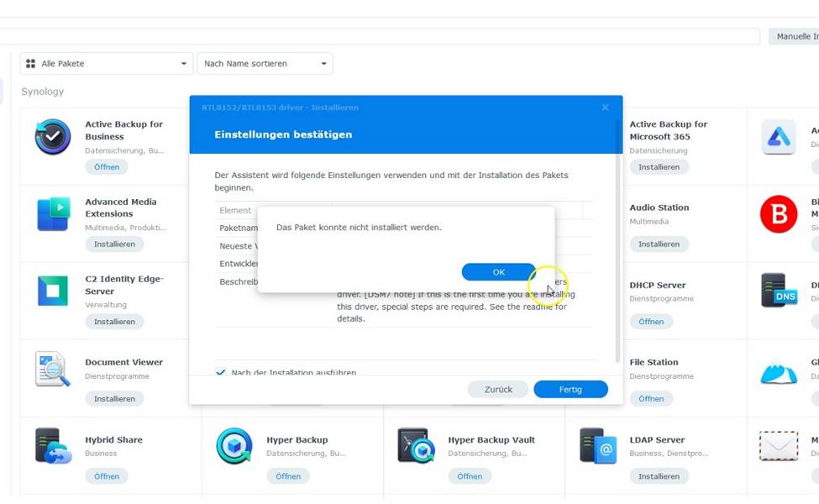Screen dimensions: 819x504
Task: Close the RTL8152 driver install dialog
Action: point(605,107)
